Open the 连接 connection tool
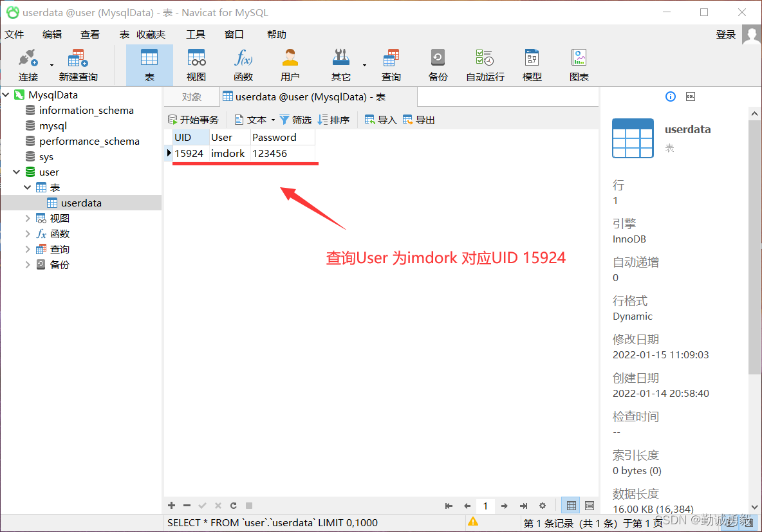Viewport: 762px width, 532px height. pyautogui.click(x=28, y=64)
